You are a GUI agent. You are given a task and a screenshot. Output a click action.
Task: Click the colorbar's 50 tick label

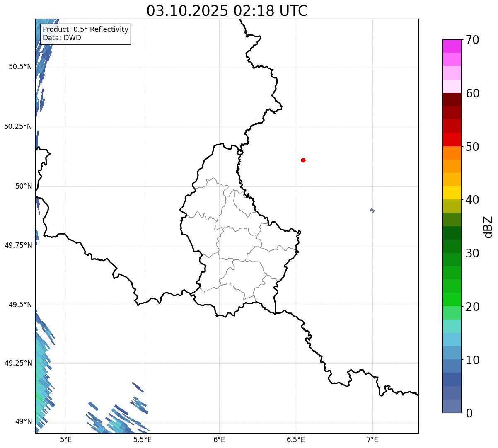point(472,147)
